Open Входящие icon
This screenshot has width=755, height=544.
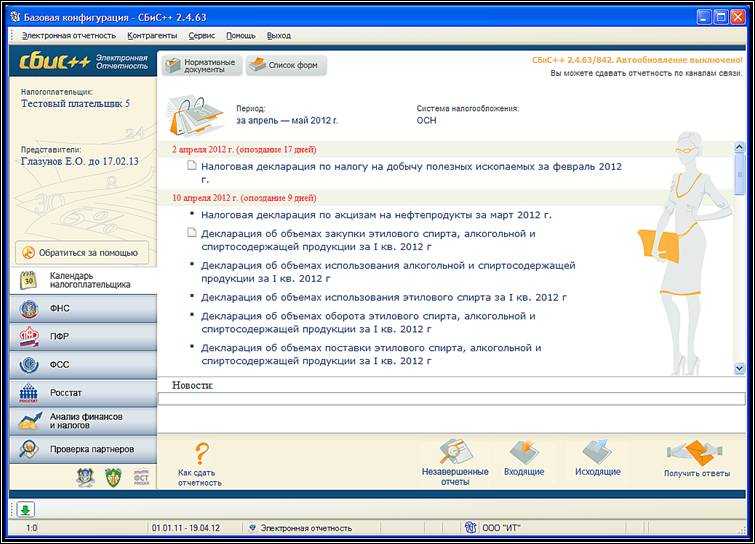(x=524, y=452)
